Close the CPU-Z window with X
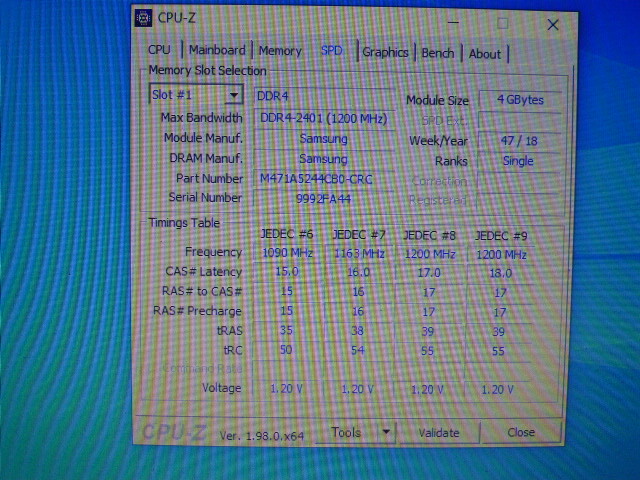 click(553, 25)
